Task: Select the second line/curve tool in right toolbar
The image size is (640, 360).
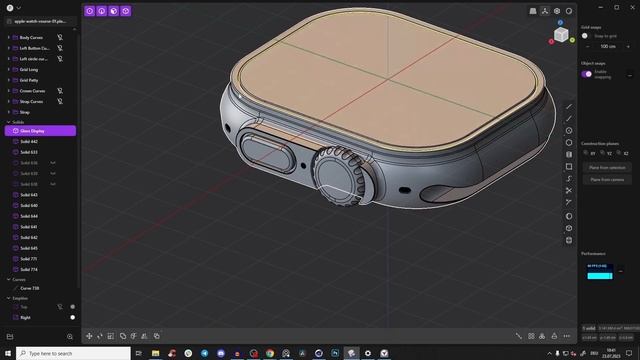Action: coord(569,119)
